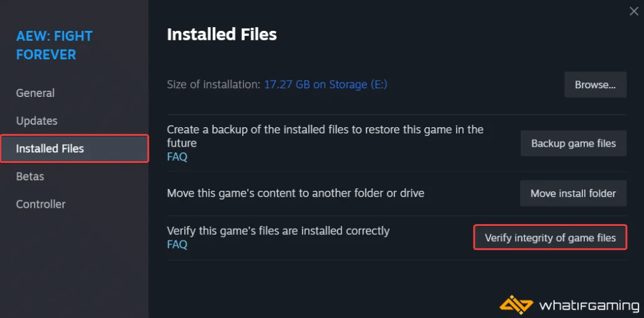Switch to the Updates tab
This screenshot has width=644, height=318.
(x=36, y=121)
